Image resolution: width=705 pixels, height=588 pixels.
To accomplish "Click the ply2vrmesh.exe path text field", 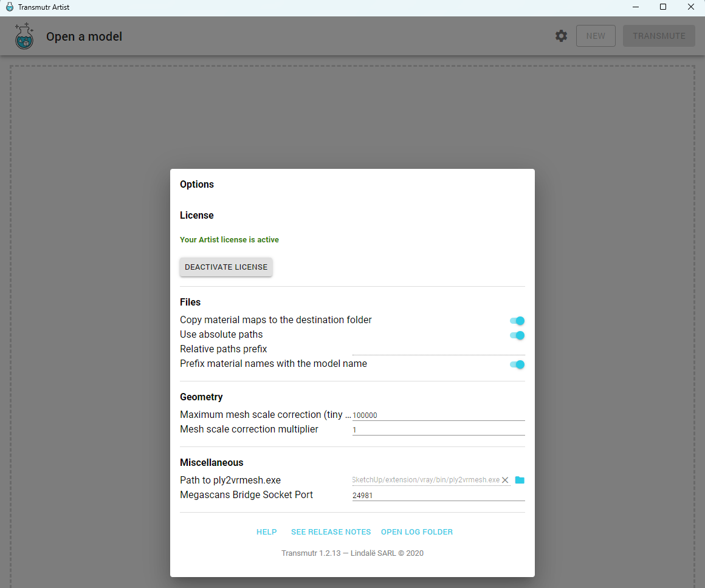I will (425, 480).
